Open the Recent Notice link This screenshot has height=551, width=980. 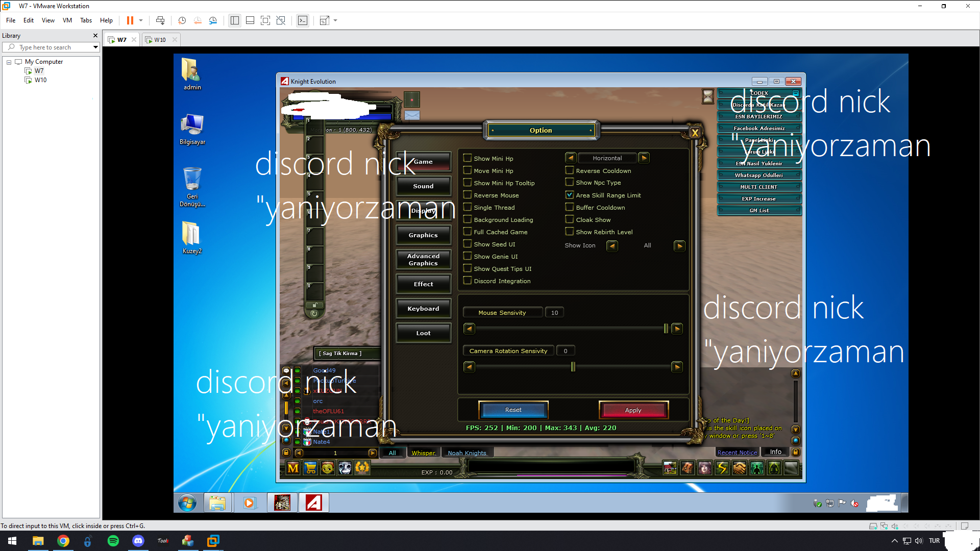737,453
